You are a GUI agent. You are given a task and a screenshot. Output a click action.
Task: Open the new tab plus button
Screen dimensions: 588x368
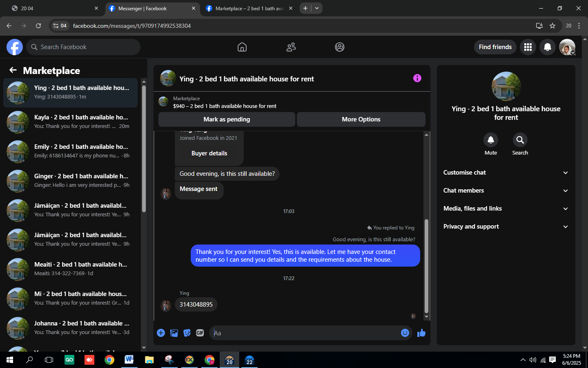(305, 8)
